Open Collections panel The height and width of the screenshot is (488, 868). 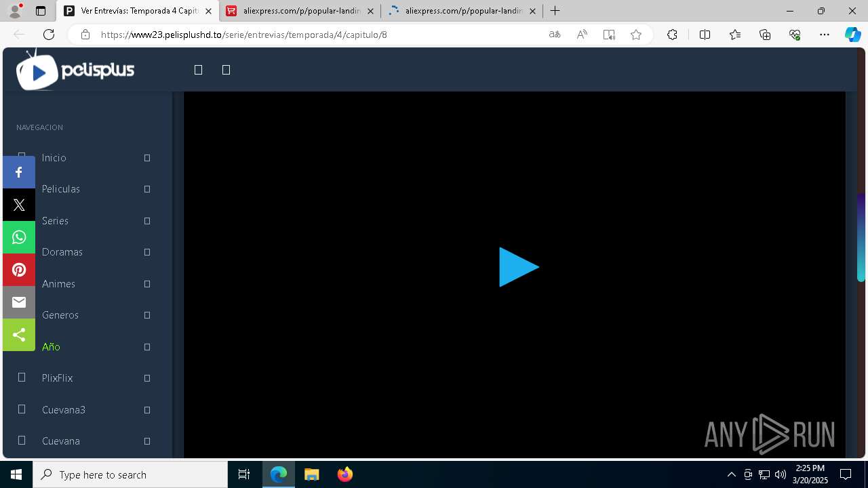tap(765, 35)
